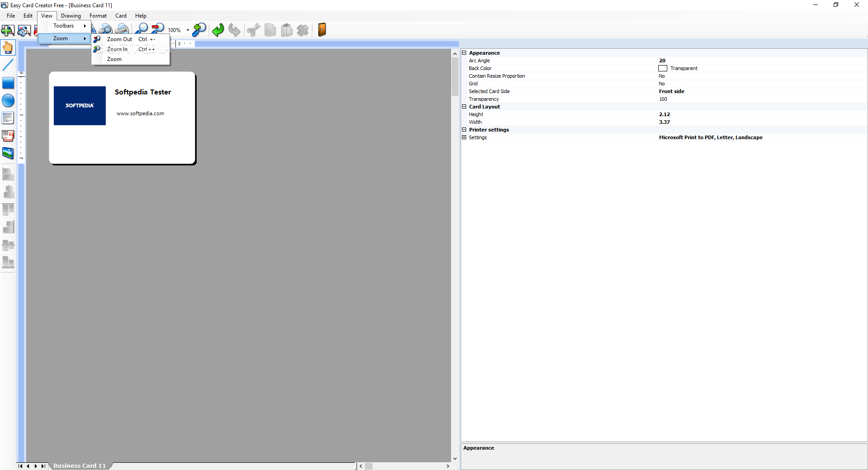Viewport: 868px width, 470px height.
Task: Click the Softpedia logo image on card
Action: [x=80, y=106]
